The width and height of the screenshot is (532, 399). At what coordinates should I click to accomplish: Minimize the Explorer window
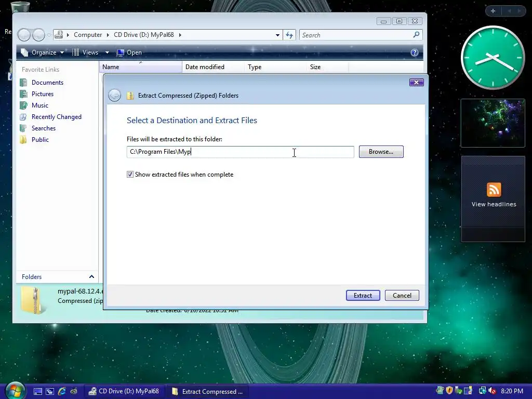tap(384, 21)
